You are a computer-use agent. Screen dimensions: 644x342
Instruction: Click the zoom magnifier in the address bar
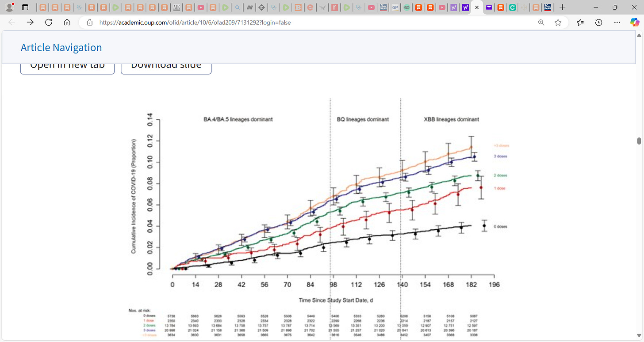(x=541, y=23)
